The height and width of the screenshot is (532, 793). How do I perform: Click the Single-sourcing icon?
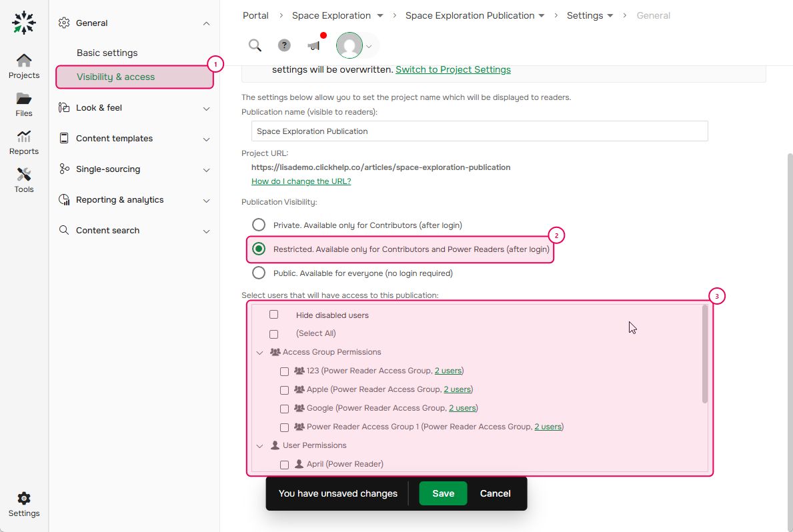click(64, 169)
